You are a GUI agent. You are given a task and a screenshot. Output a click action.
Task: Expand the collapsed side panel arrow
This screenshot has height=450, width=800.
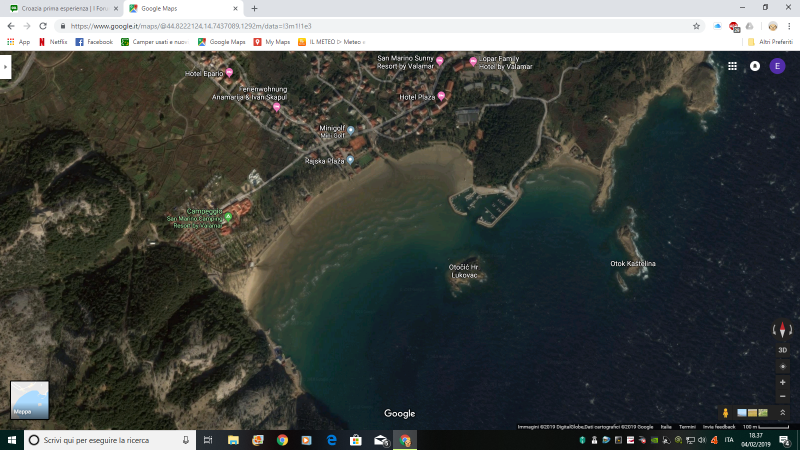(x=5, y=66)
